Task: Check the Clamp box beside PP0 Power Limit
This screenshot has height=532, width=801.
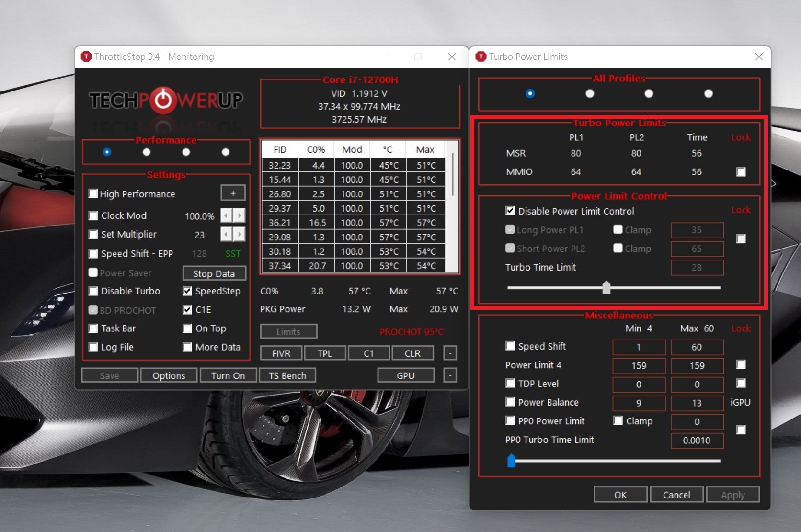Action: (x=618, y=420)
